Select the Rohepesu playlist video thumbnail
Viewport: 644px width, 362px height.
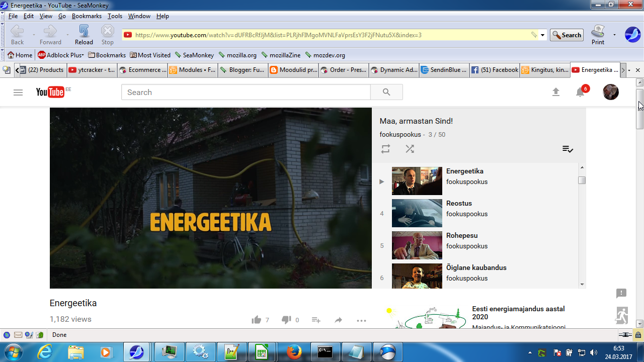point(417,245)
